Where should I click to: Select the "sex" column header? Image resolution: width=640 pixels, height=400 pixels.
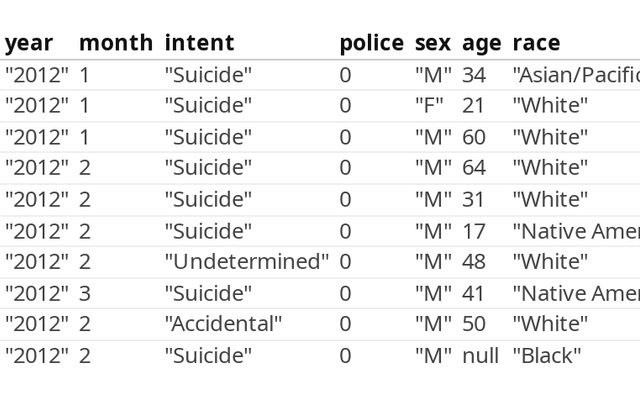coord(433,43)
